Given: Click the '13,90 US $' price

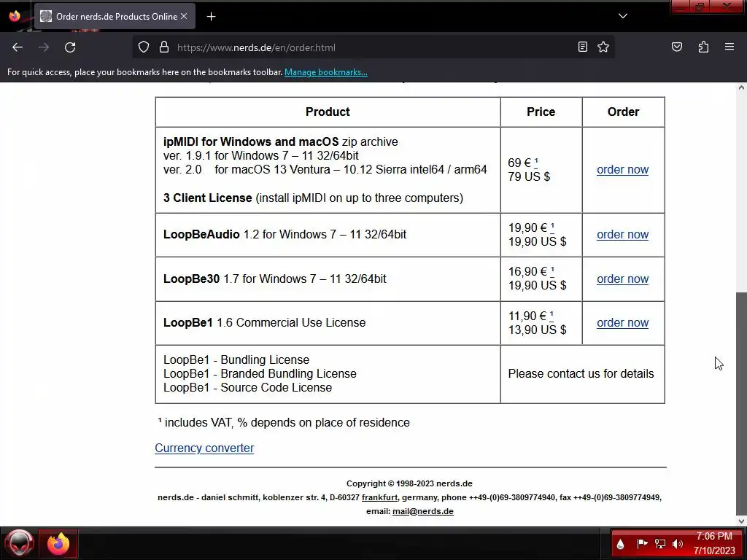Looking at the screenshot, I should (x=538, y=330).
